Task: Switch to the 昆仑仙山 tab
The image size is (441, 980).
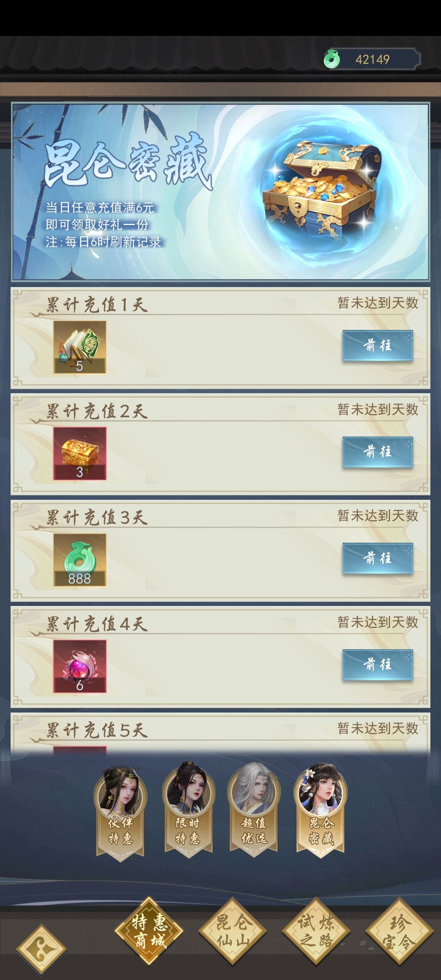Action: pyautogui.click(x=232, y=931)
